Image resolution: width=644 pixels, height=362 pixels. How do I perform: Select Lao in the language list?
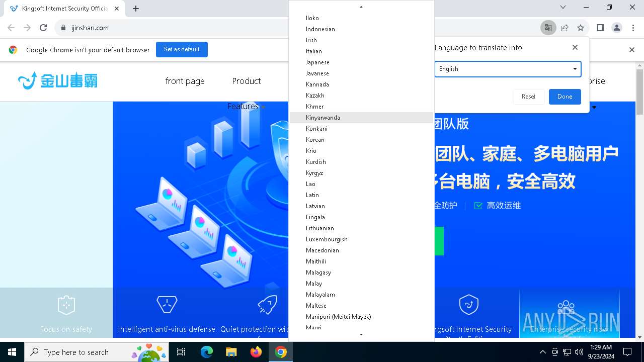361,184
